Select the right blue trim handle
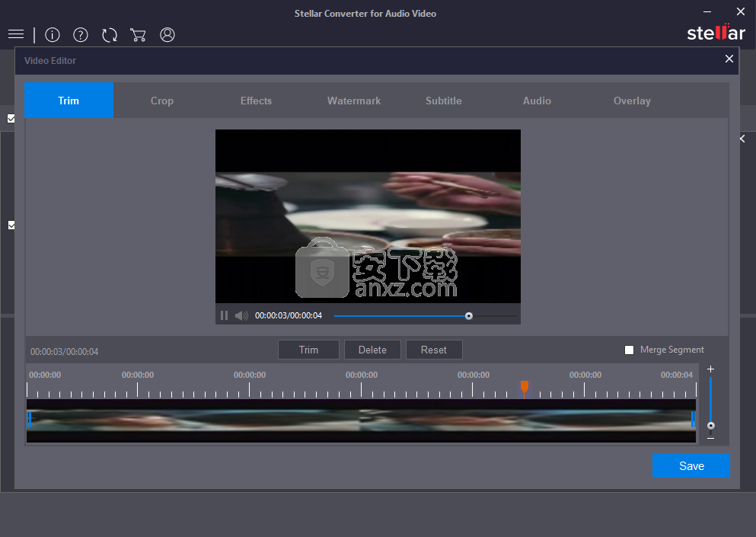Image resolution: width=756 pixels, height=537 pixels. pos(693,419)
